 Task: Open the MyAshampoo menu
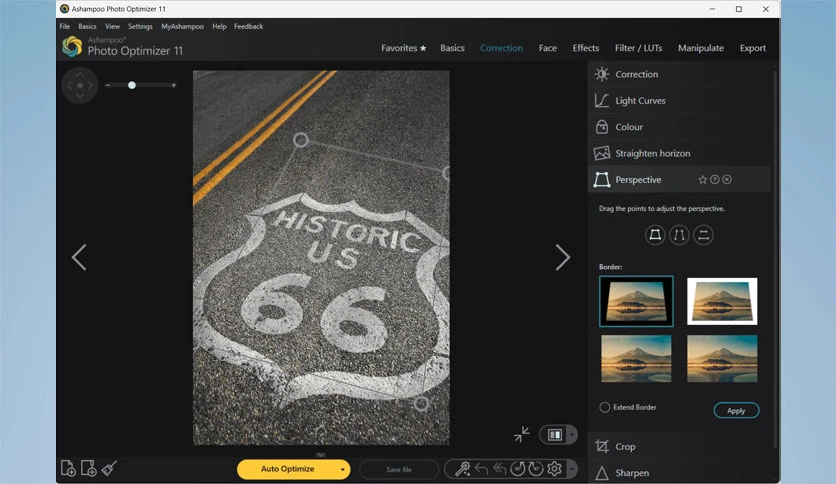click(x=182, y=26)
